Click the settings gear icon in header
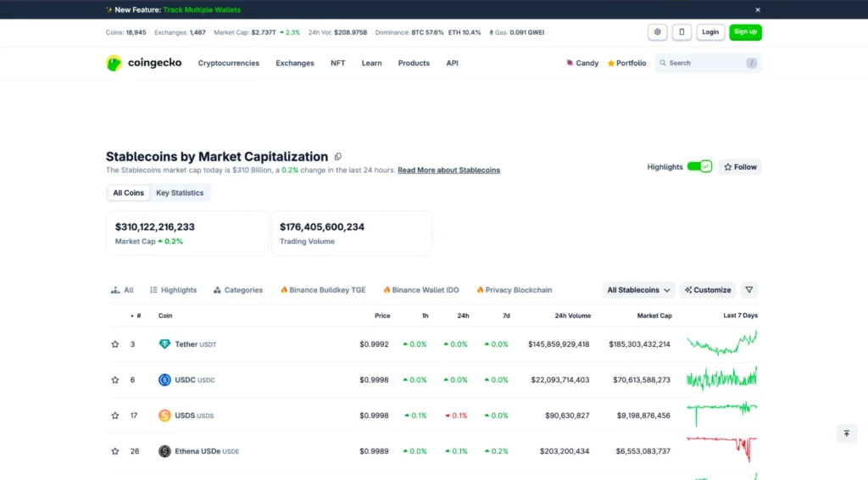Image resolution: width=868 pixels, height=480 pixels. 658,32
